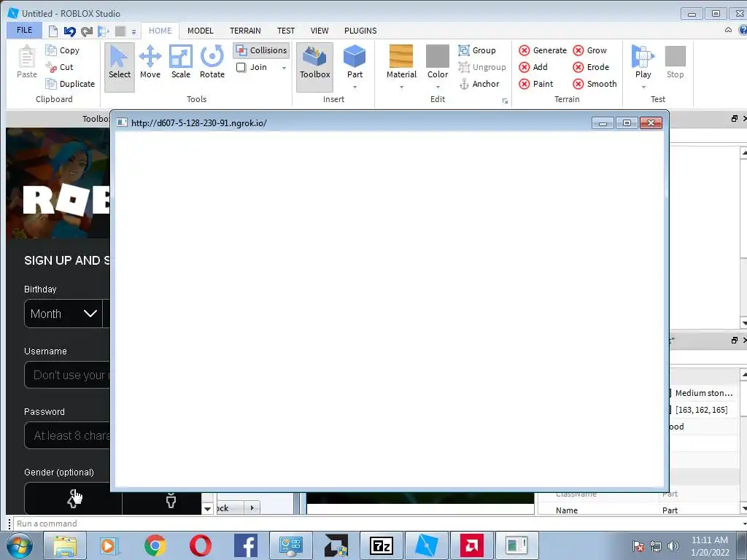This screenshot has height=560, width=747.
Task: Duplicate the selected object
Action: click(x=70, y=84)
